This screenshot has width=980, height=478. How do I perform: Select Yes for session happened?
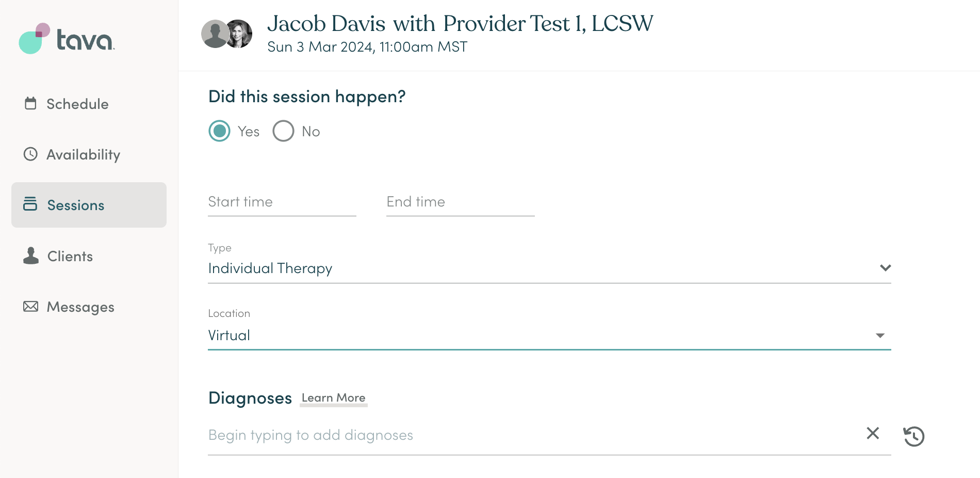219,131
